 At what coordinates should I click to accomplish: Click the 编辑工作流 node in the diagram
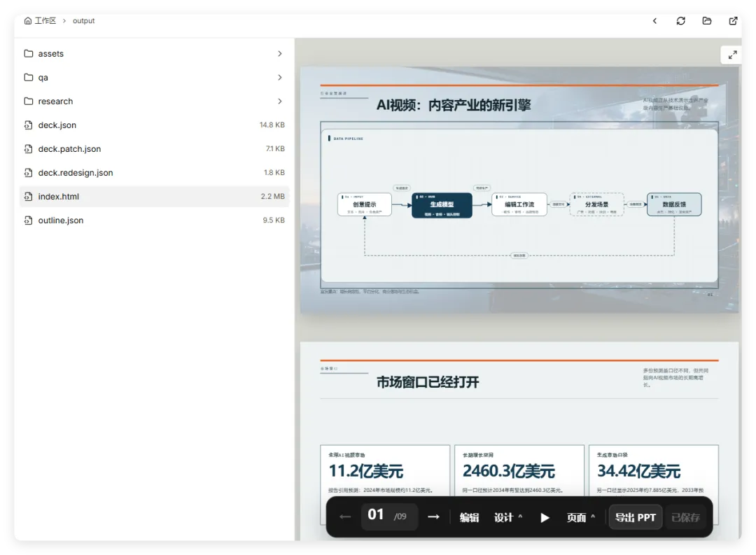(519, 205)
